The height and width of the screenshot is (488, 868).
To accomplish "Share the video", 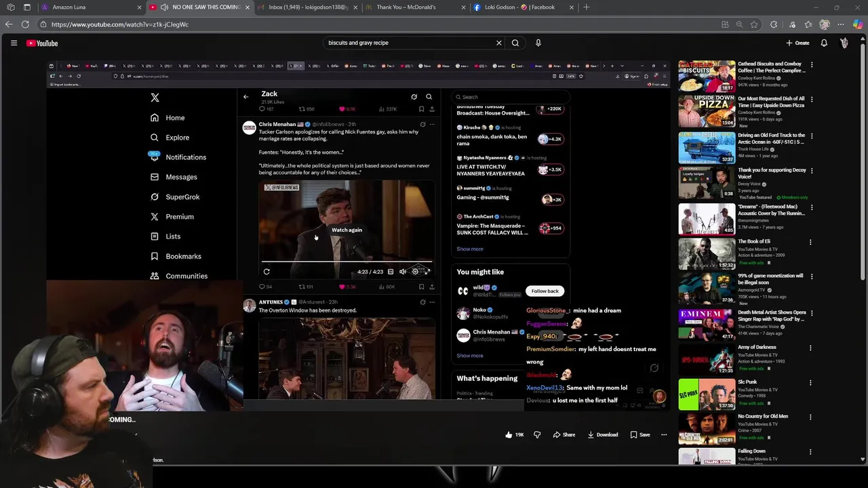I will pos(564,434).
